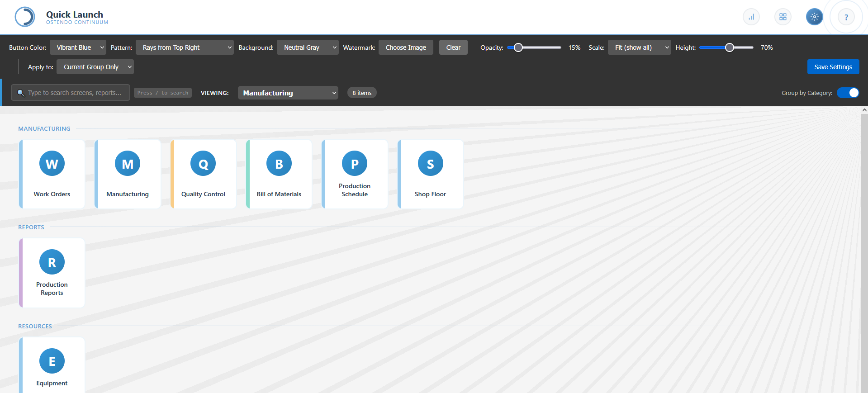This screenshot has width=868, height=393.
Task: Expand the Background color dropdown
Action: [x=308, y=47]
